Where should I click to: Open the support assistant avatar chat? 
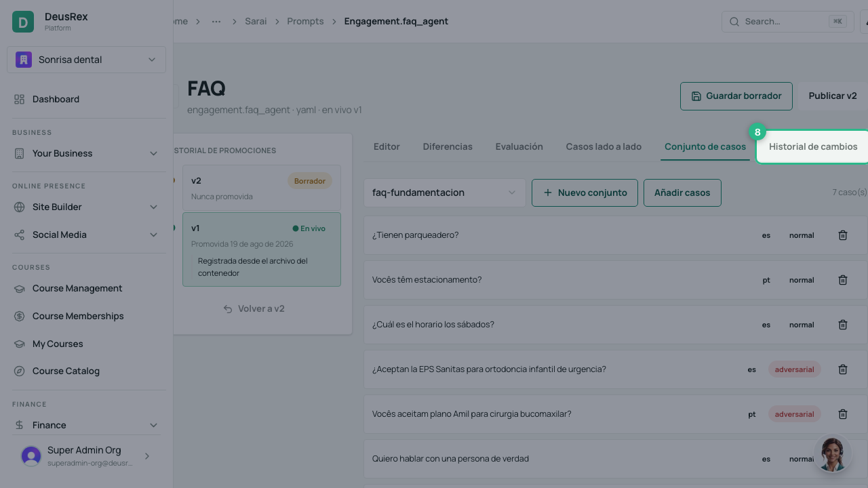tap(832, 453)
